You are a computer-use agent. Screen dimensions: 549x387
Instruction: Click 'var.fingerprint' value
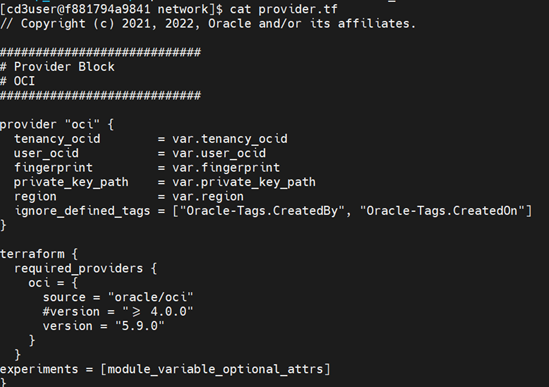226,167
